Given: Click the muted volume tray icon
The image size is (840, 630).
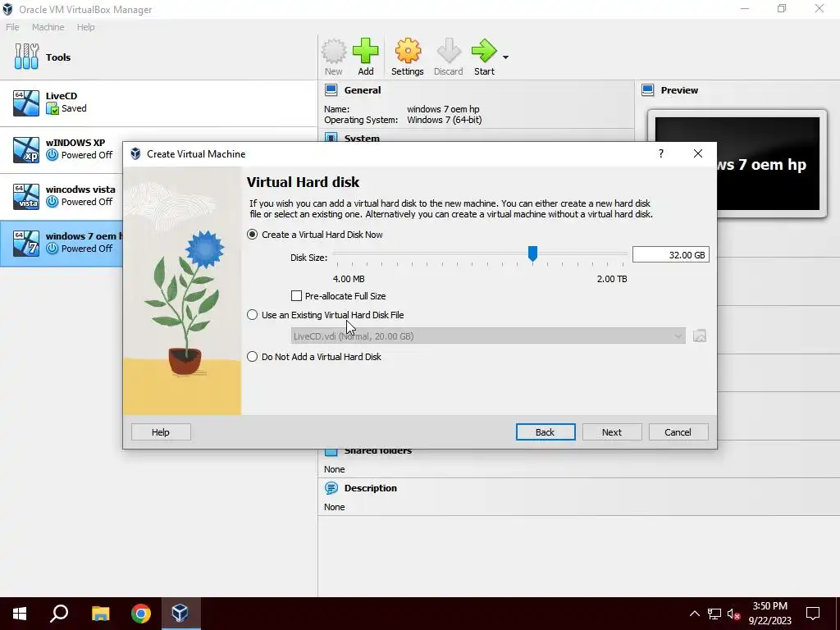Looking at the screenshot, I should tap(734, 614).
